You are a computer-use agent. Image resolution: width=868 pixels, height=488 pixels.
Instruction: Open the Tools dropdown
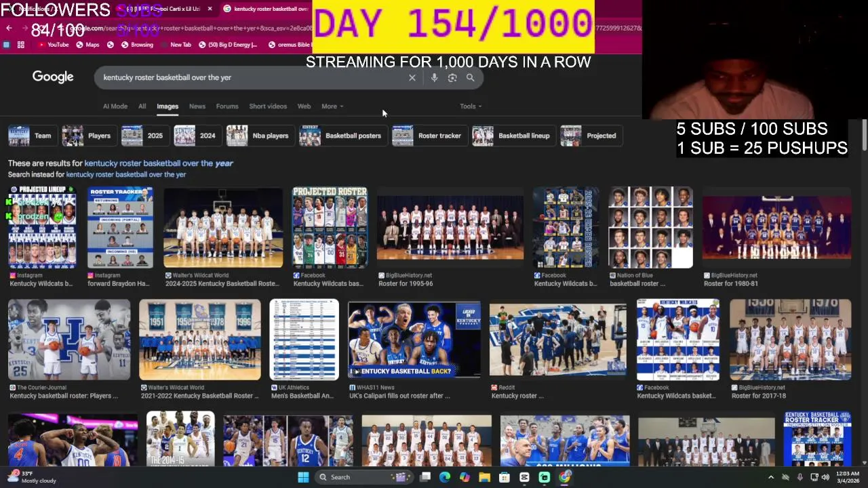tap(471, 106)
